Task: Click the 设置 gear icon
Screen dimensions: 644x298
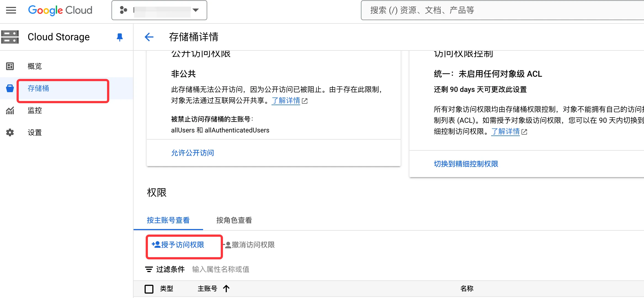Action: coord(10,132)
